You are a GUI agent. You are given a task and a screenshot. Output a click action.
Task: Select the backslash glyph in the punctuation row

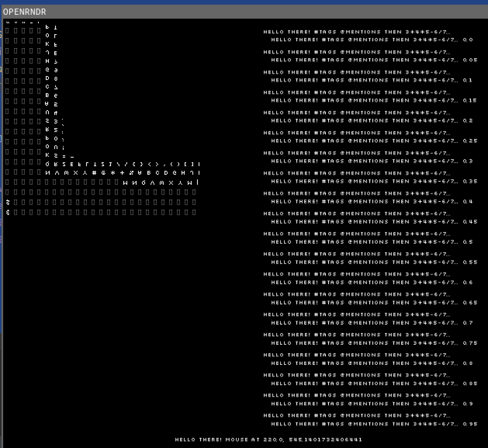point(118,164)
